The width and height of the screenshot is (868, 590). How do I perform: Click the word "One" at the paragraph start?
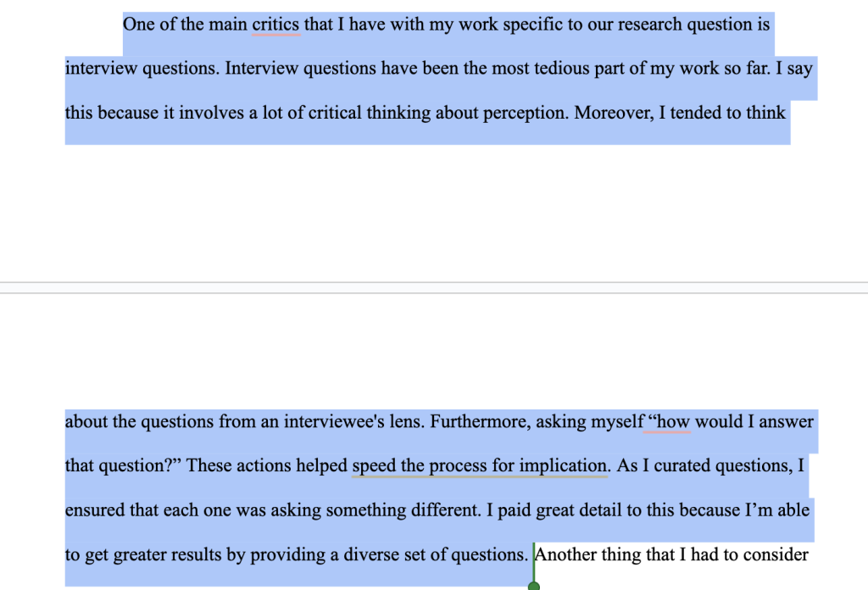pos(139,25)
